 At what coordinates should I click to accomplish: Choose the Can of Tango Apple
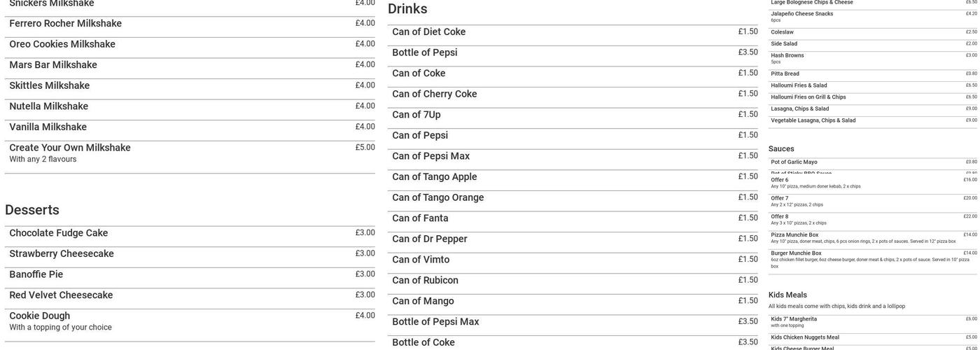434,177
